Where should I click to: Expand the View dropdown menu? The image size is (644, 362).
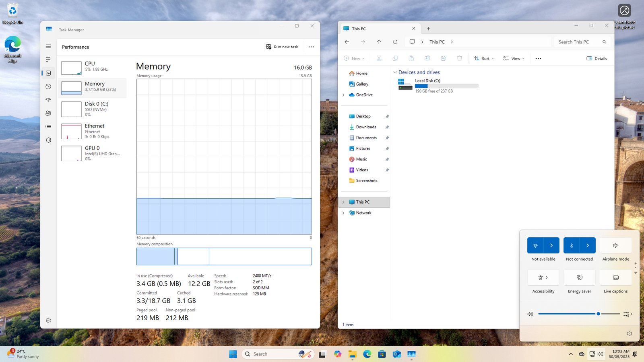coord(514,59)
